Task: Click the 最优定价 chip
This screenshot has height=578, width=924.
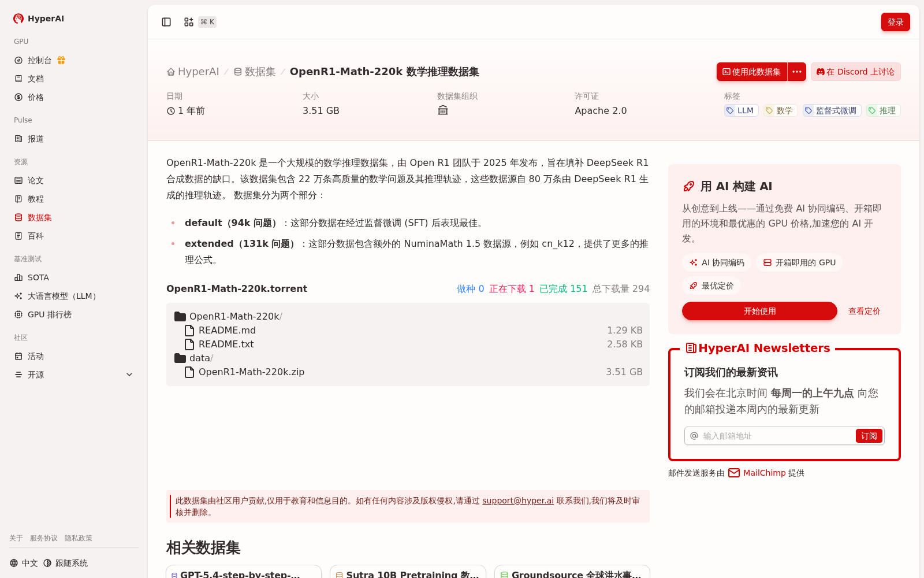Action: click(711, 286)
